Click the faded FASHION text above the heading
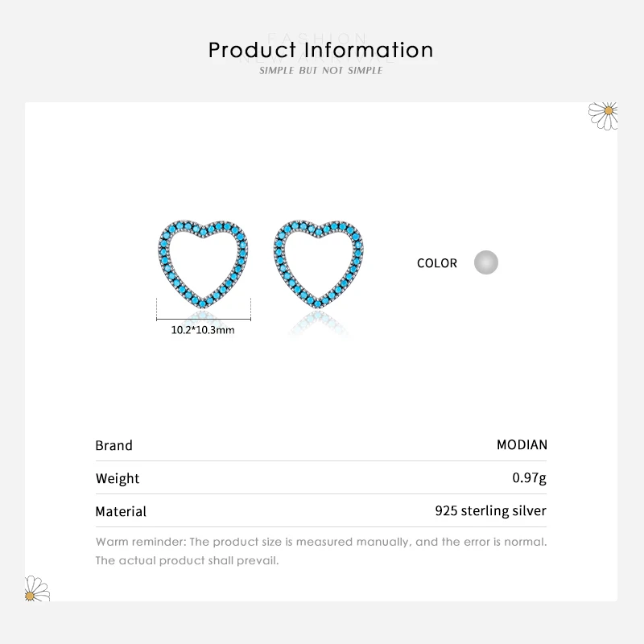Screen dimensions: 644x644 tap(321, 37)
